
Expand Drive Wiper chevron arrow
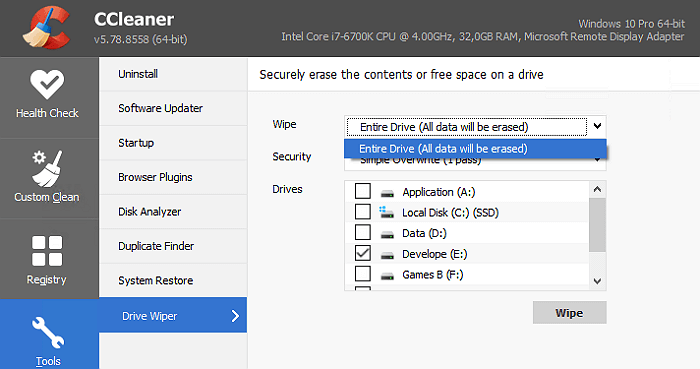pos(235,316)
